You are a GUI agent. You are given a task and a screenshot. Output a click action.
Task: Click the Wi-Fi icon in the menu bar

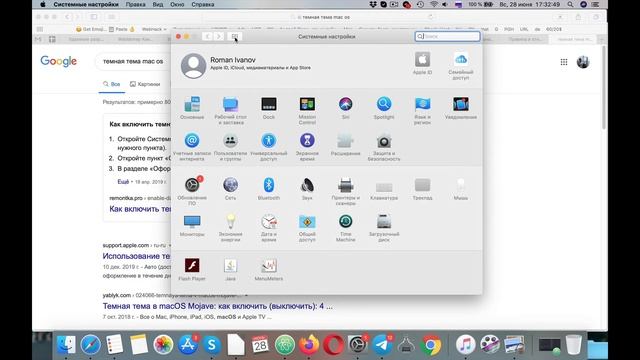click(x=434, y=4)
